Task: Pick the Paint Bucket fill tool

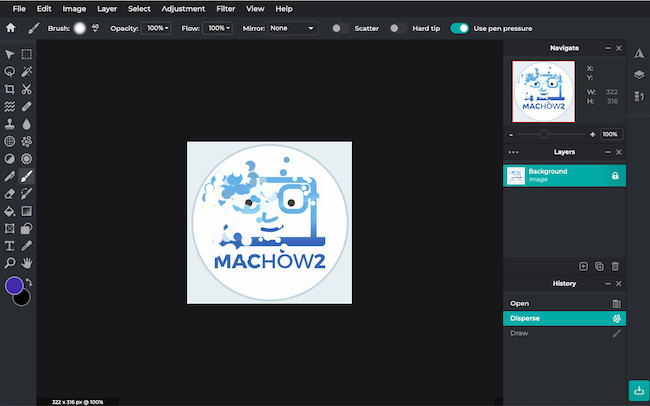Action: point(10,211)
